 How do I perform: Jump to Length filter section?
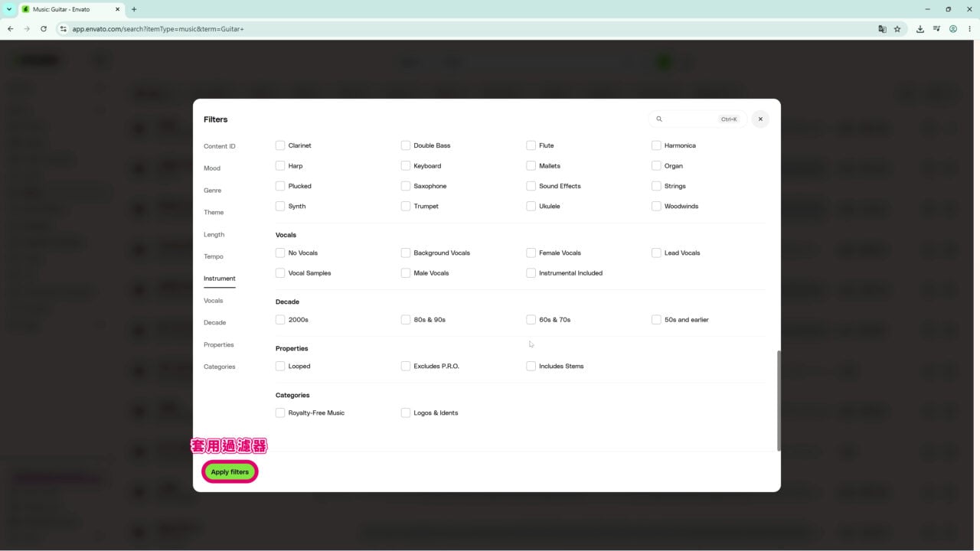tap(214, 234)
